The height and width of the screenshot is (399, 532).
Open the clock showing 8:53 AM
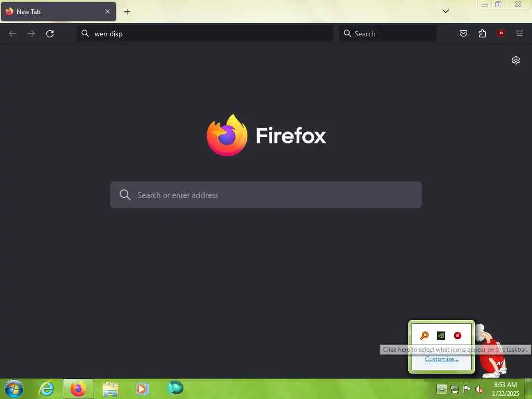pos(505,389)
